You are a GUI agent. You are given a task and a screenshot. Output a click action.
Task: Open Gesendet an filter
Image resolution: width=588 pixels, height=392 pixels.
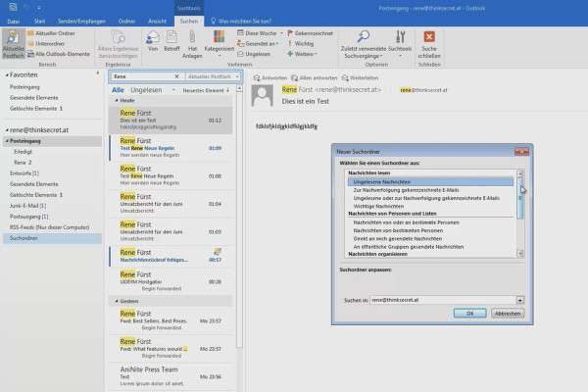pyautogui.click(x=258, y=43)
